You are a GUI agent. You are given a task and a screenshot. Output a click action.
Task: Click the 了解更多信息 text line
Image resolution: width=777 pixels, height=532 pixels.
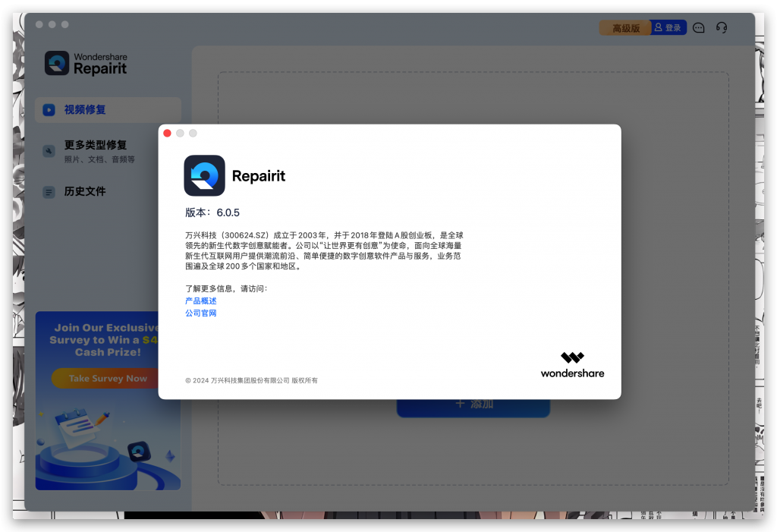point(226,288)
